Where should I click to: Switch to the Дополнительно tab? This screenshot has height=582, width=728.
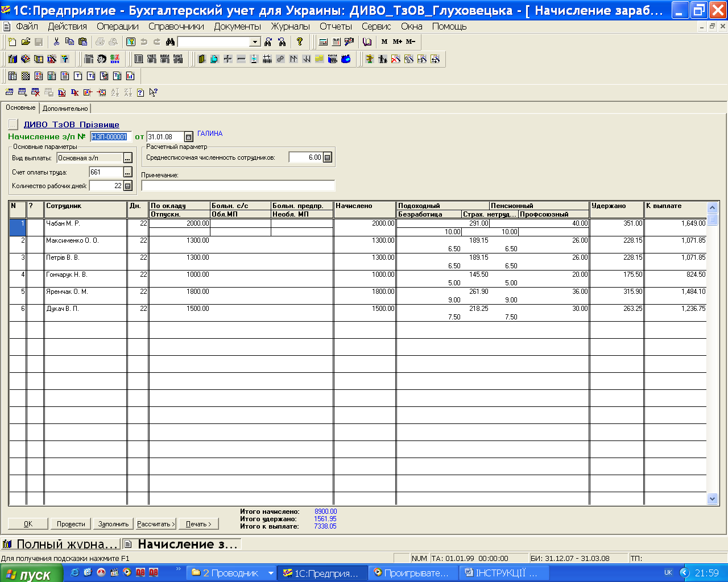(x=65, y=109)
